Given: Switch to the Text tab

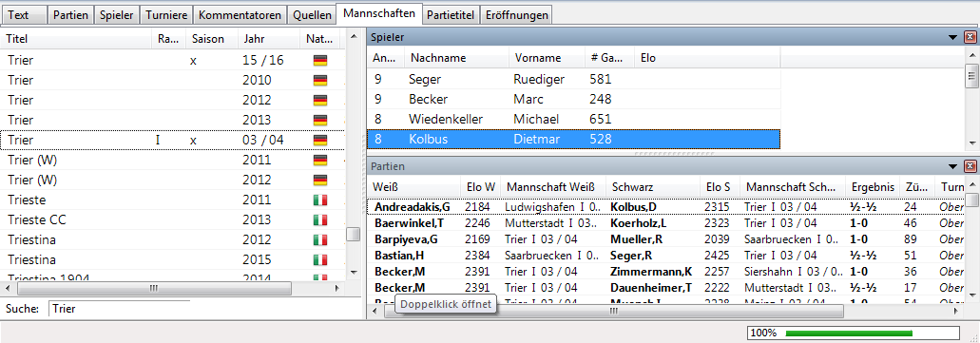Looking at the screenshot, I should point(24,14).
